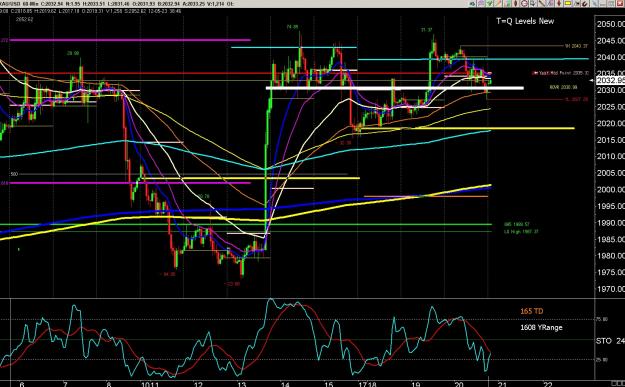625x387 pixels.
Task: Click the date label 21 on time axis
Action: click(x=502, y=384)
